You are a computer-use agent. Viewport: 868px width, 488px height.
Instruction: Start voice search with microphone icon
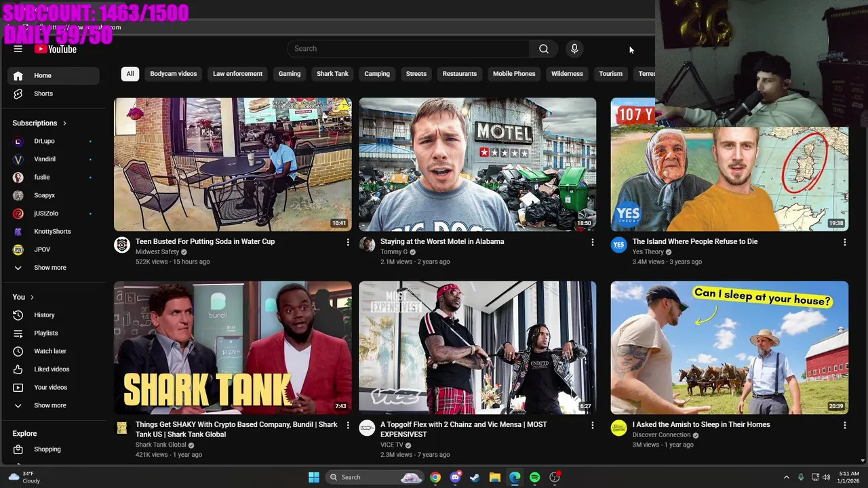574,49
